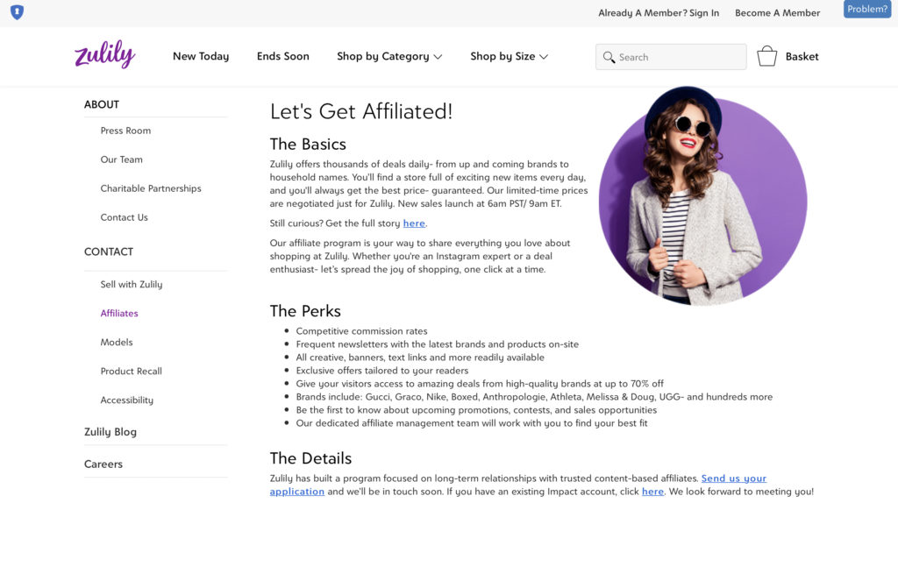Open the shopping basket icon
This screenshot has width=898, height=588.
pyautogui.click(x=766, y=56)
